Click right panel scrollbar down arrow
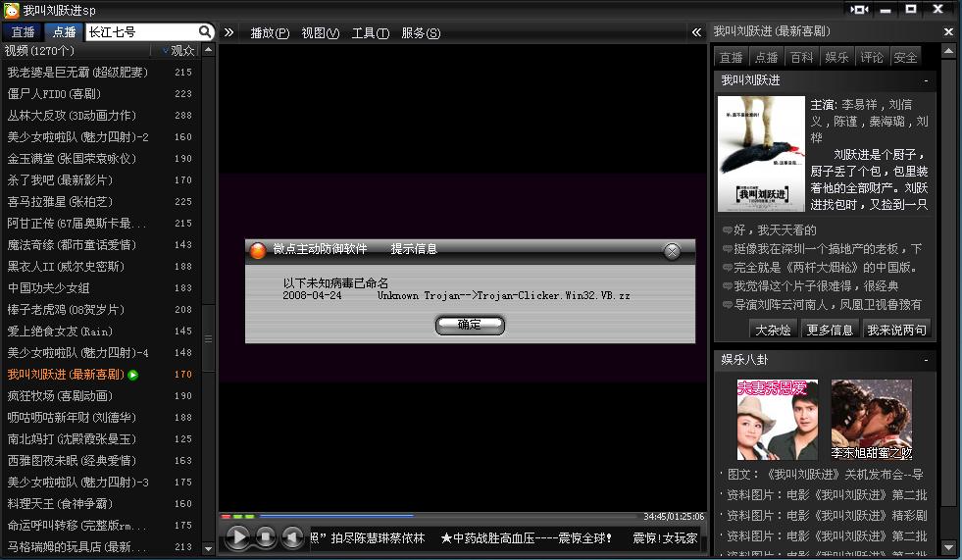This screenshot has height=560, width=962. point(948,547)
